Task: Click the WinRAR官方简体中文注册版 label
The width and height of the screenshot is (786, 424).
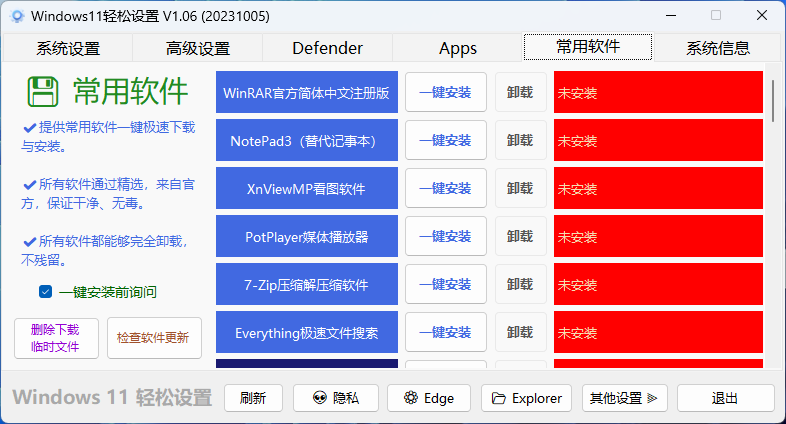Action: (x=307, y=92)
